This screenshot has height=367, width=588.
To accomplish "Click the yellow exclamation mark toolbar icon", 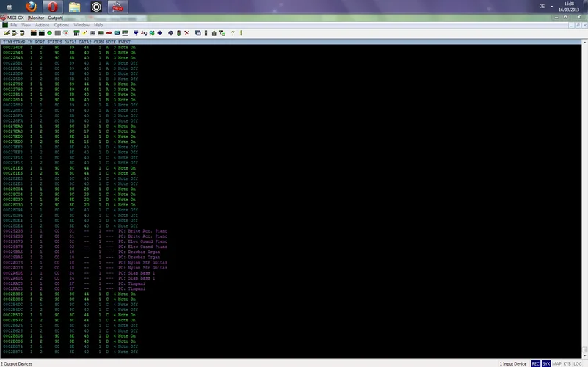I will pyautogui.click(x=241, y=33).
